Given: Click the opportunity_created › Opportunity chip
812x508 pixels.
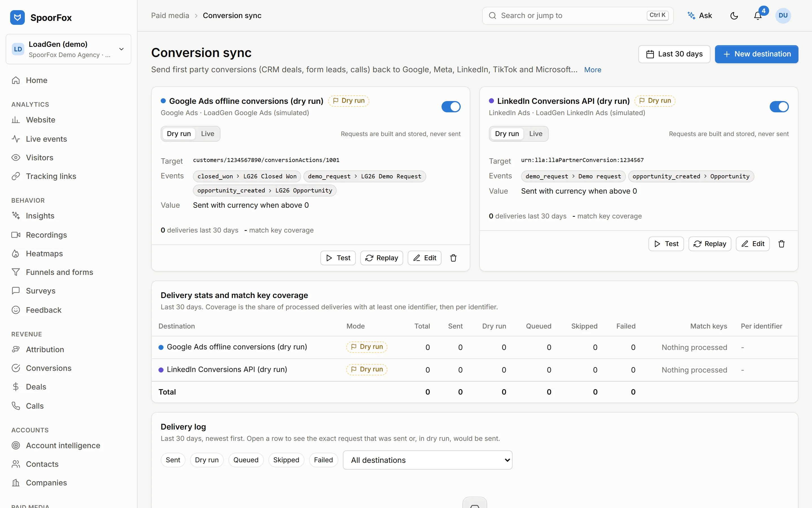Looking at the screenshot, I should [691, 176].
